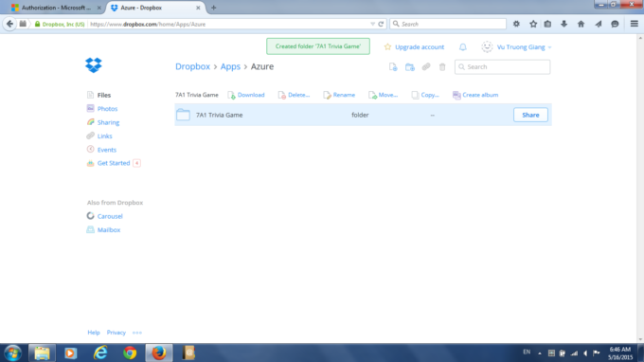Screen dimensions: 644x362
Task: Click the volume icon in system tray
Action: (585, 353)
